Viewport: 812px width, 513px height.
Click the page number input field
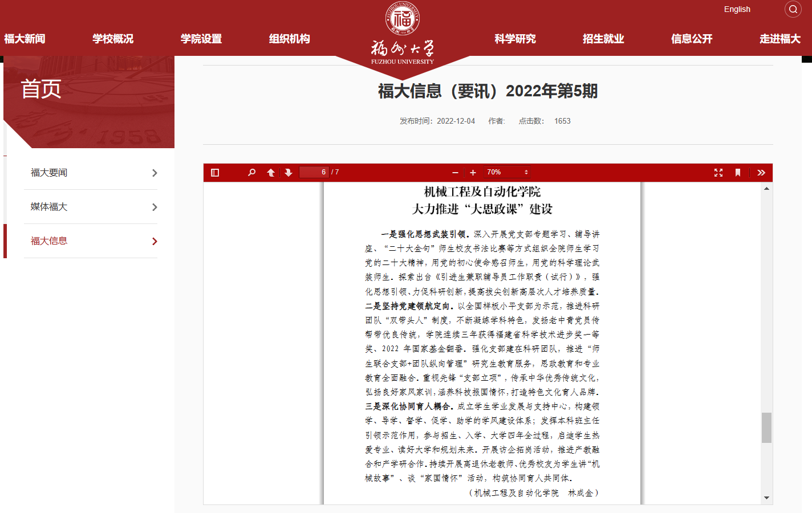[314, 172]
